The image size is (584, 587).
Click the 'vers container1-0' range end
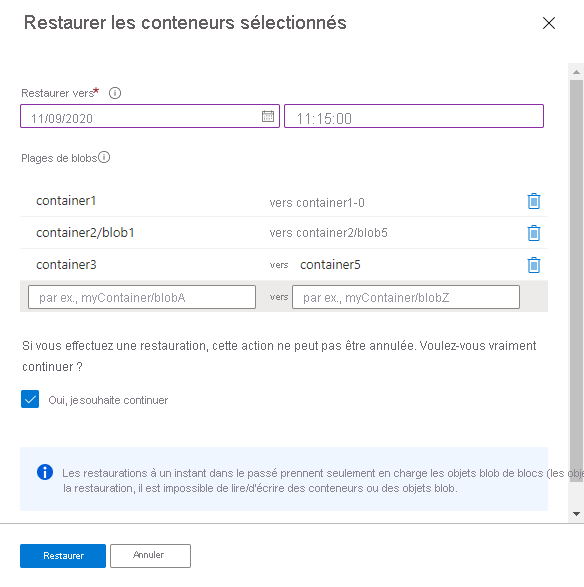click(317, 203)
